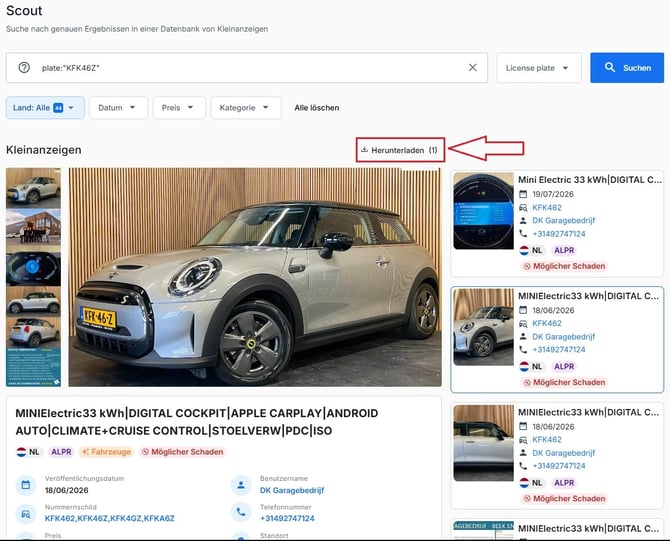Open the License plate search type dropdown
The width and height of the screenshot is (670, 541).
[x=539, y=68]
